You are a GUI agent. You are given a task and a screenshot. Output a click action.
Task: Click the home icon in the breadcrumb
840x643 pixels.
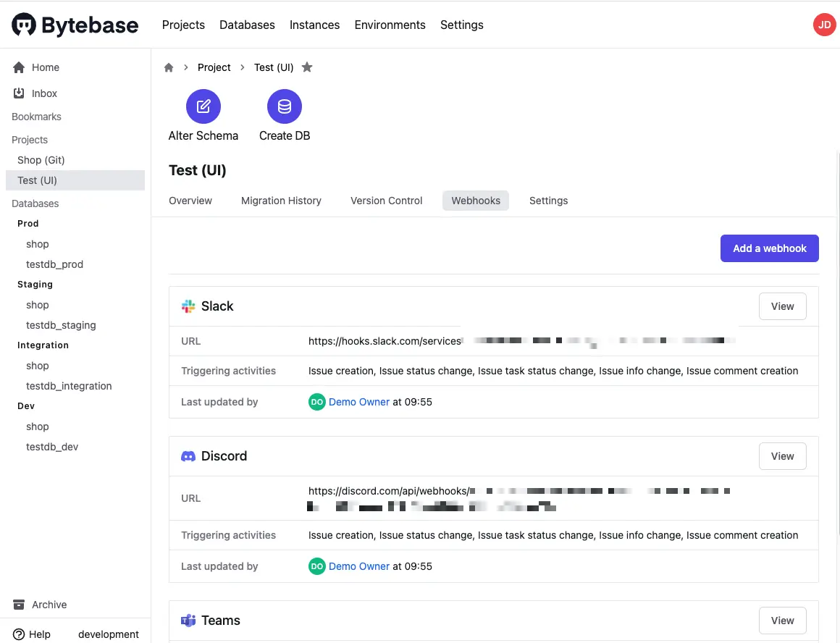[169, 67]
